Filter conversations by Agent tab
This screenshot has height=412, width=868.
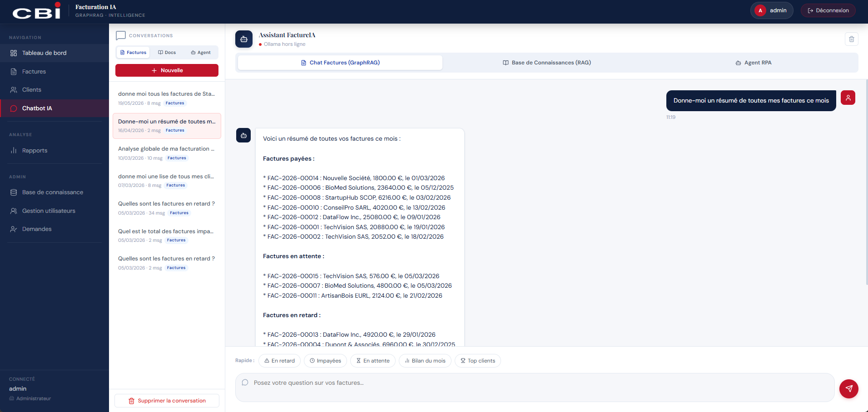pyautogui.click(x=200, y=53)
